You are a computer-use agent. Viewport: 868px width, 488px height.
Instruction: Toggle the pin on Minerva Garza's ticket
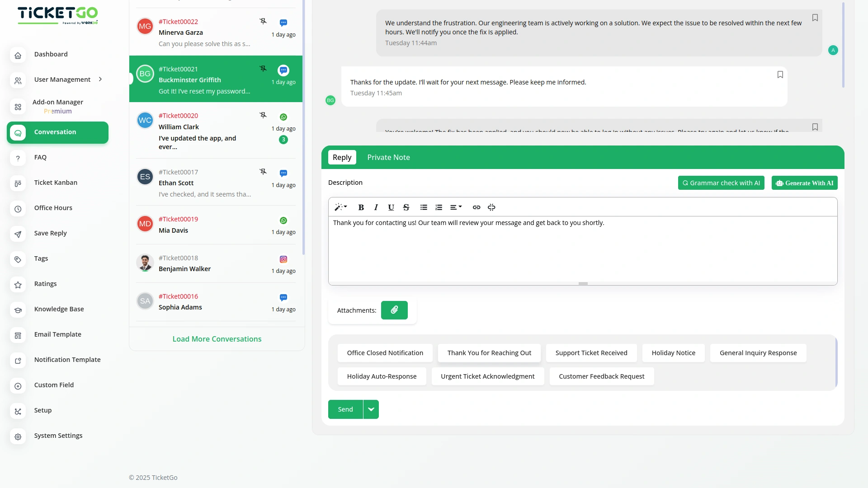(263, 20)
